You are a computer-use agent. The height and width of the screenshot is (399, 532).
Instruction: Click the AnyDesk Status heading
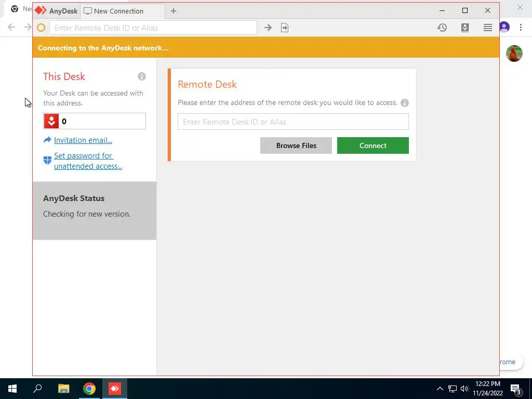(x=74, y=198)
